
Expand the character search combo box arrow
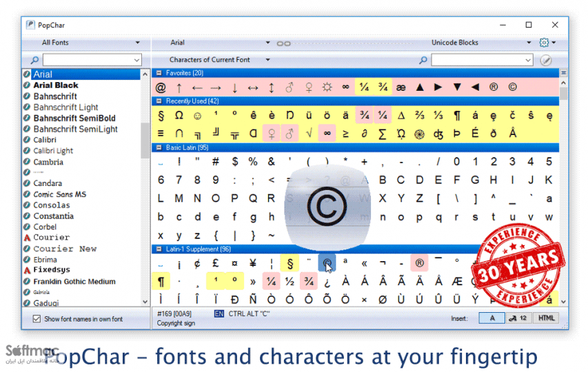pos(527,60)
